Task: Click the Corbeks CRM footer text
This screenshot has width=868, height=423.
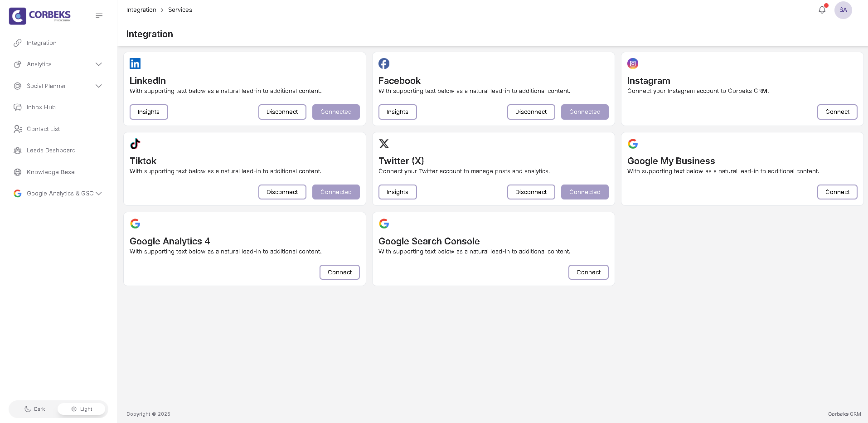Action: tap(844, 414)
